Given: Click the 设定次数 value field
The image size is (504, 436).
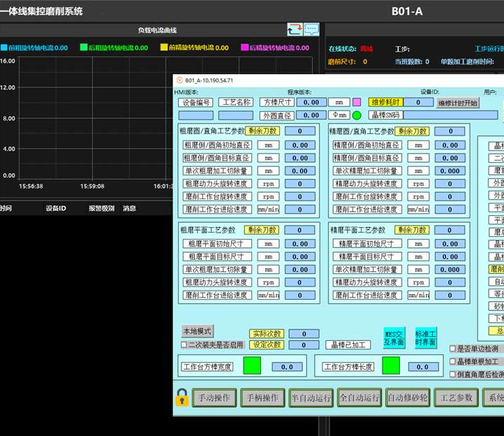Looking at the screenshot, I should pos(304,345).
